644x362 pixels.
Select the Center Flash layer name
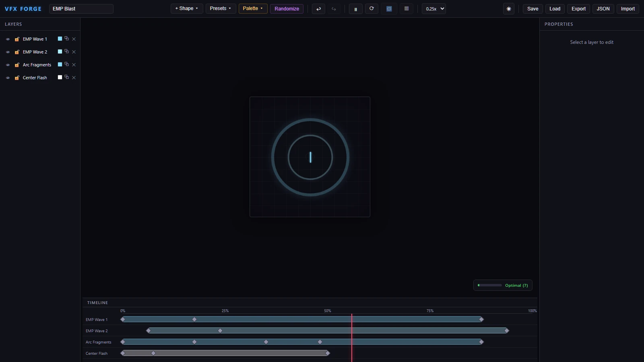click(x=35, y=78)
